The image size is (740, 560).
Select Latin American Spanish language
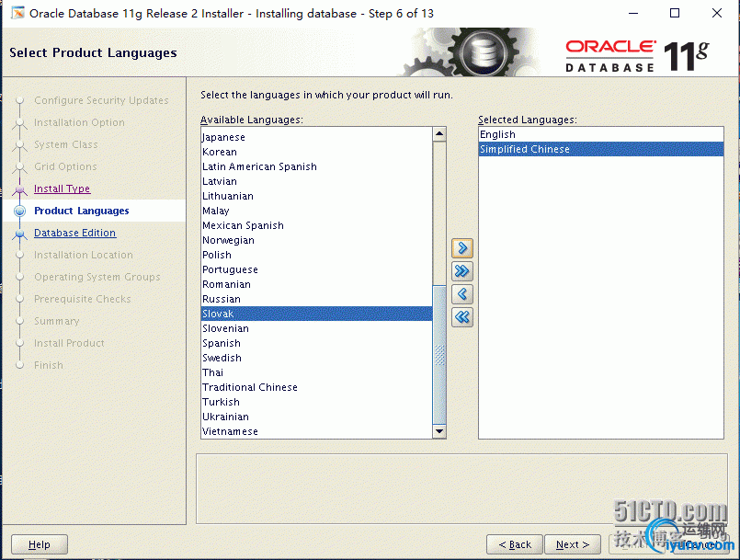pos(316,166)
